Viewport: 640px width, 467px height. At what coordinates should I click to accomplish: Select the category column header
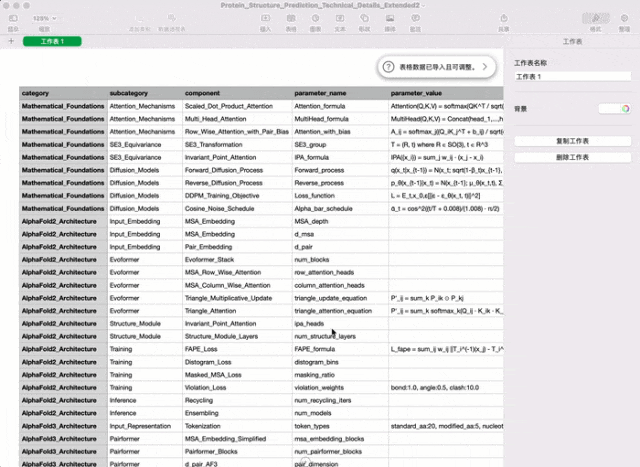63,93
